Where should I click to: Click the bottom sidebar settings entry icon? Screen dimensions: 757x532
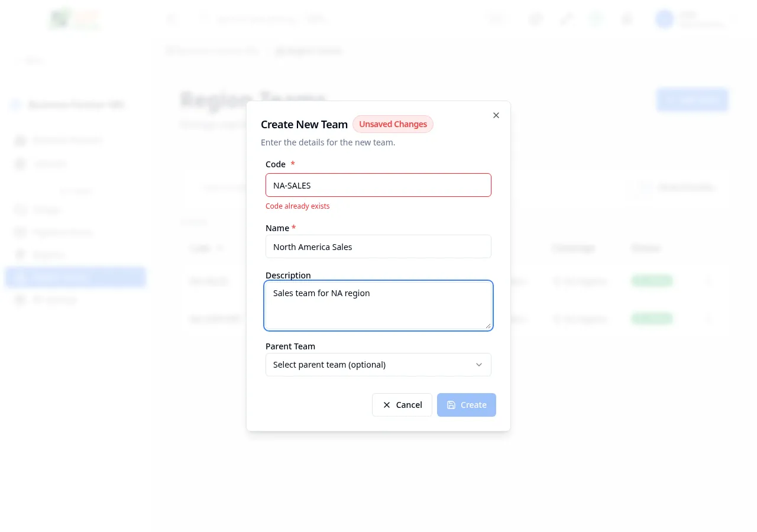(20, 300)
